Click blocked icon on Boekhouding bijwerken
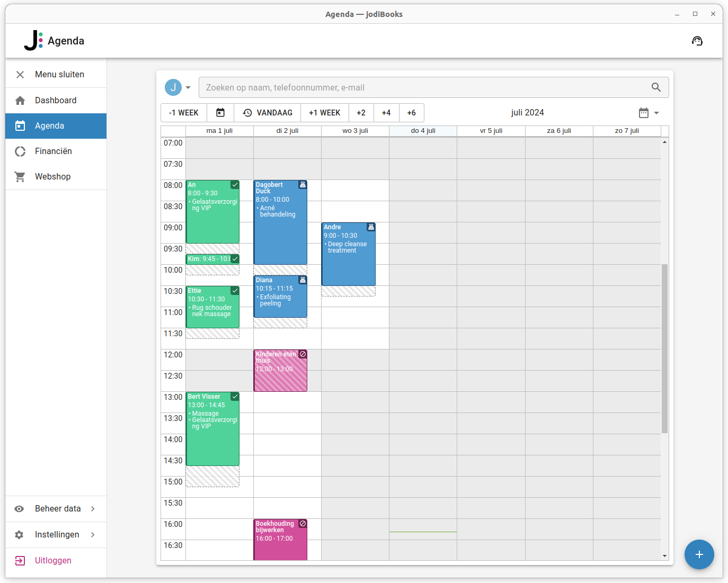728x583 pixels. [303, 524]
